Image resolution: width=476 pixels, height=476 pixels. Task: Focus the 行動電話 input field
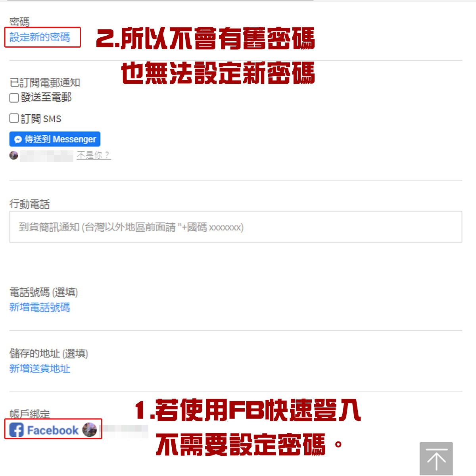coord(236,227)
